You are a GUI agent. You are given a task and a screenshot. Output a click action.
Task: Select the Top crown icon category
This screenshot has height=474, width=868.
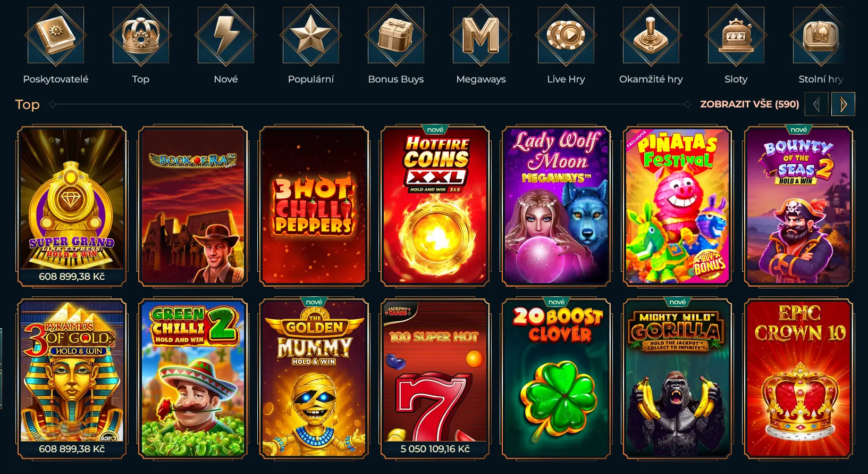[x=141, y=35]
